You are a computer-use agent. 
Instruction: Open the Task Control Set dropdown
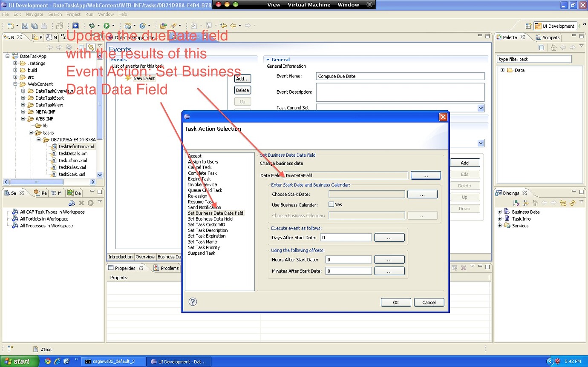[x=481, y=108]
